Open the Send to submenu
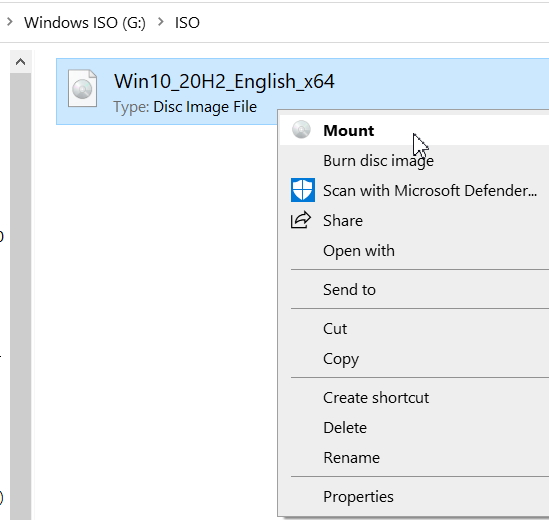Screen dimensions: 549x520 [x=414, y=290]
